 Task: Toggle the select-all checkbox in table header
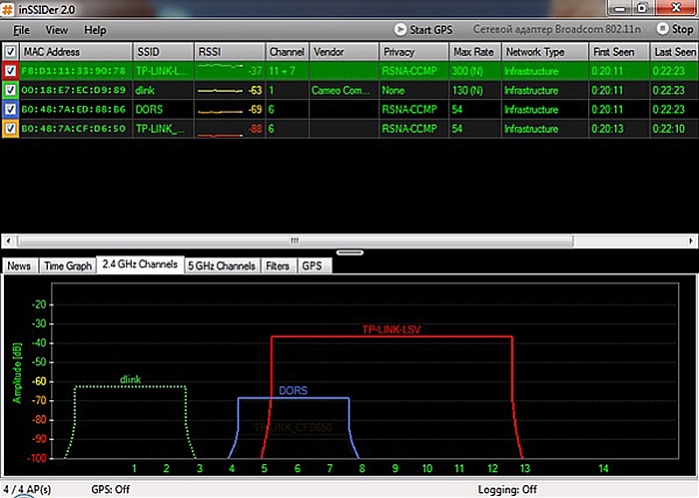click(x=10, y=52)
